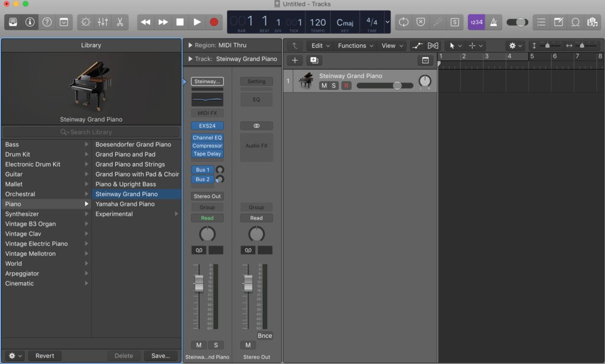Solo the Steinway channel strip
Viewport: 605px width, 364px height.
pyautogui.click(x=216, y=345)
